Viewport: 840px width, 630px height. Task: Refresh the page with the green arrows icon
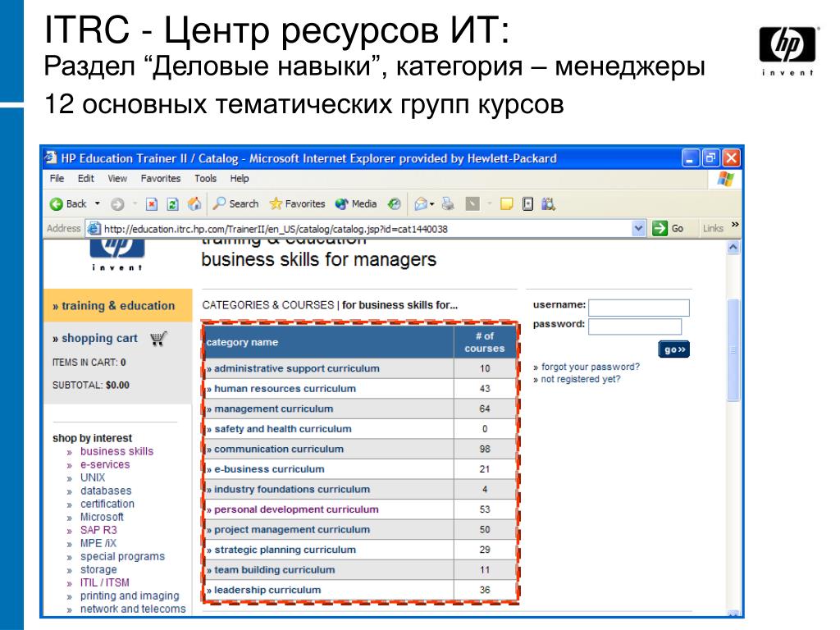coord(172,204)
